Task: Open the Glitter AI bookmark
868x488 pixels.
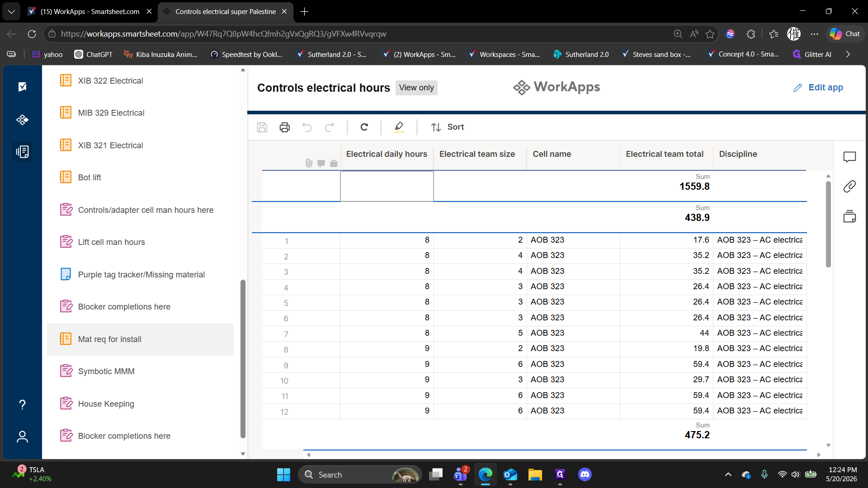Action: pos(812,54)
